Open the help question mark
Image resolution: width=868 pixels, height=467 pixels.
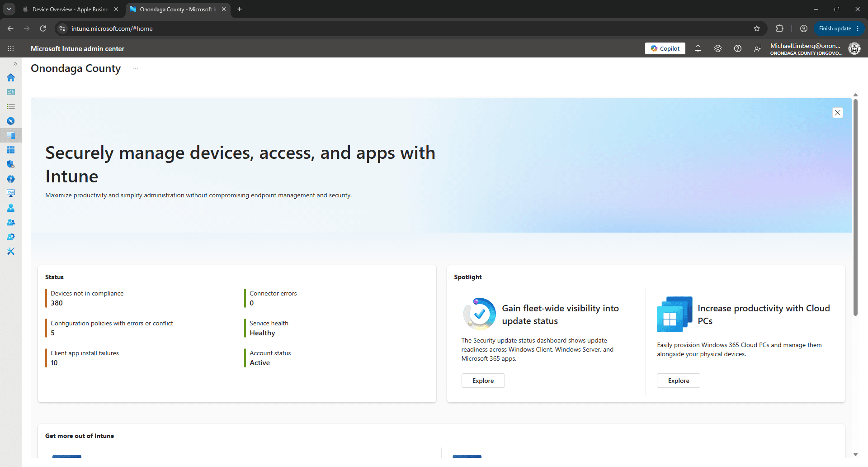click(x=738, y=48)
